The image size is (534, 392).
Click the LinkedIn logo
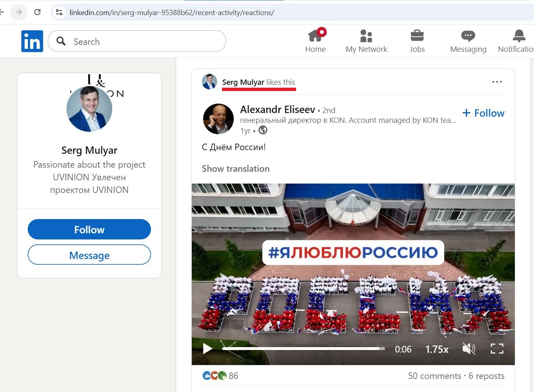(32, 41)
